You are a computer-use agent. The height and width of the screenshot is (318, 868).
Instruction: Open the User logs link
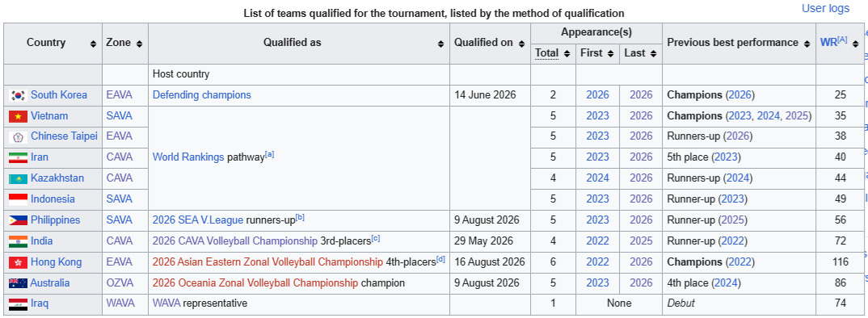(x=825, y=8)
